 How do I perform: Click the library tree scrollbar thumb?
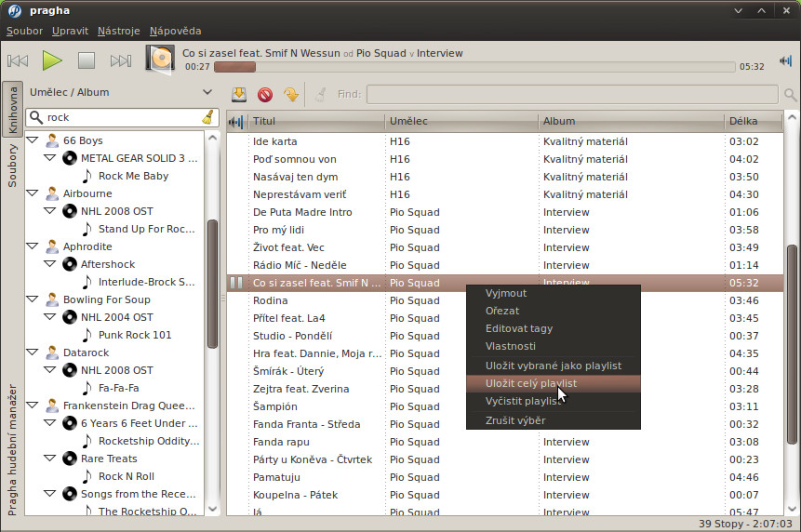(212, 284)
